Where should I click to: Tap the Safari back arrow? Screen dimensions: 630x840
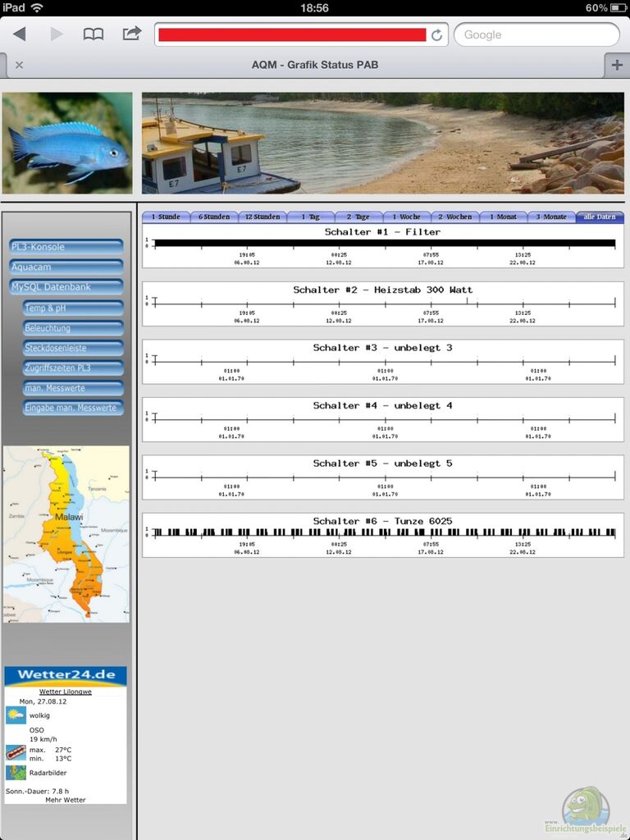(20, 34)
